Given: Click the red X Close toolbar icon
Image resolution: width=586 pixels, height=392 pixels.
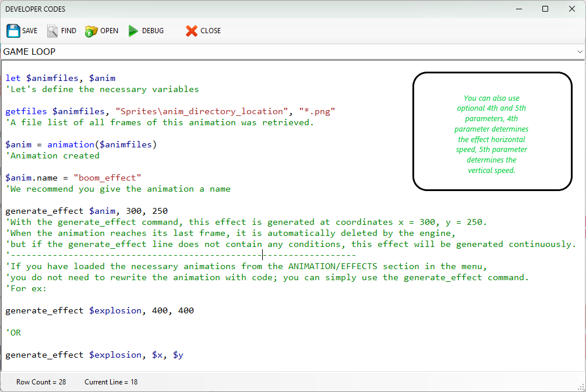Looking at the screenshot, I should tap(192, 31).
